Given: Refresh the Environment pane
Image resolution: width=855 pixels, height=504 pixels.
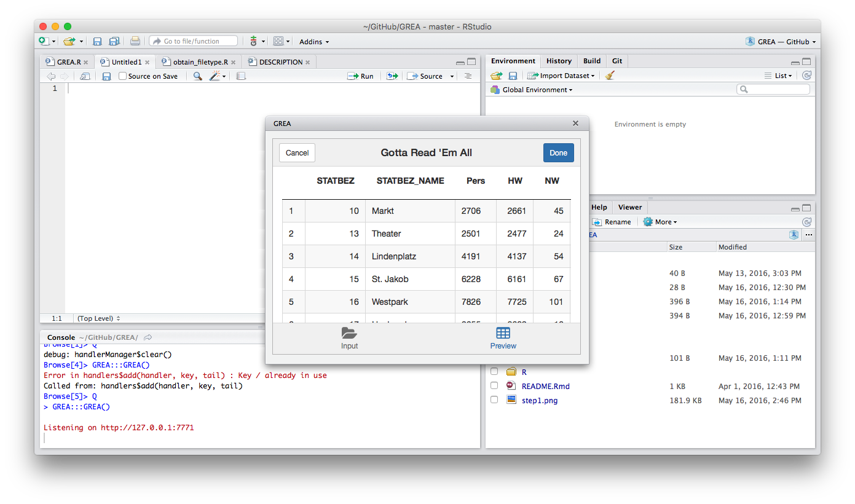Looking at the screenshot, I should 807,76.
